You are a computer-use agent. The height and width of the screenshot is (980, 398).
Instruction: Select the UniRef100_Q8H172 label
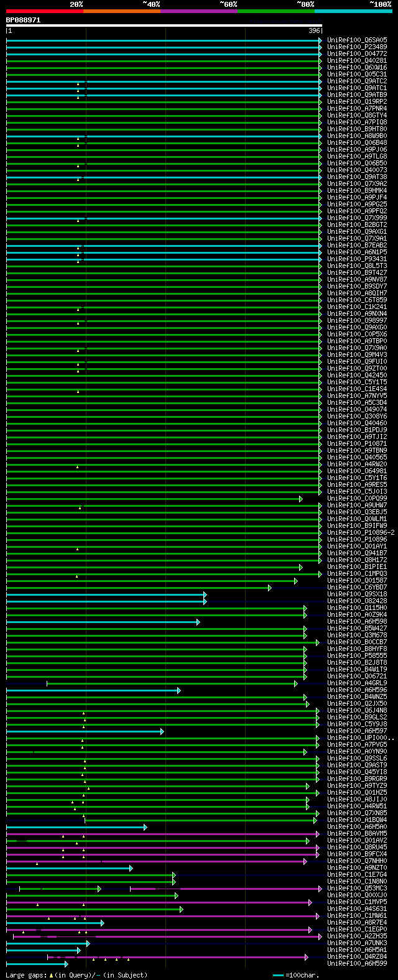coord(357,560)
